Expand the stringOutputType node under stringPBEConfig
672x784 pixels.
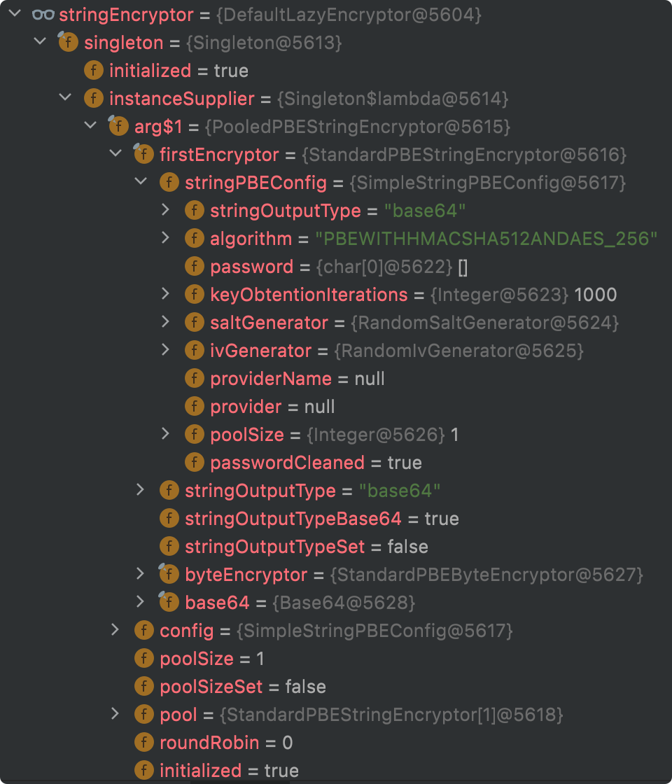pos(166,210)
